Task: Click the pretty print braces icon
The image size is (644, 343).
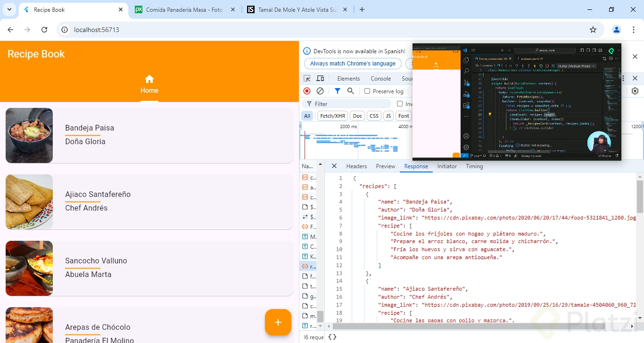Action: coord(332,337)
